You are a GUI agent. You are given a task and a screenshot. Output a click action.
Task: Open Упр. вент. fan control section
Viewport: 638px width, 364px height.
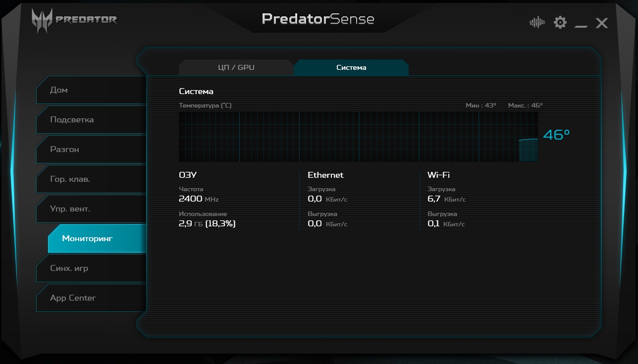coord(91,209)
